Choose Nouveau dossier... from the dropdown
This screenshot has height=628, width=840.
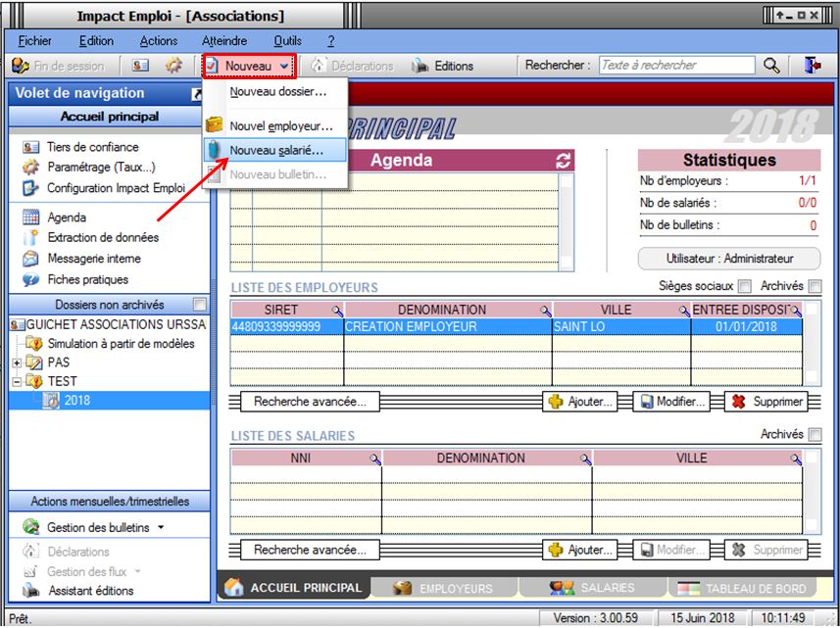tap(276, 92)
